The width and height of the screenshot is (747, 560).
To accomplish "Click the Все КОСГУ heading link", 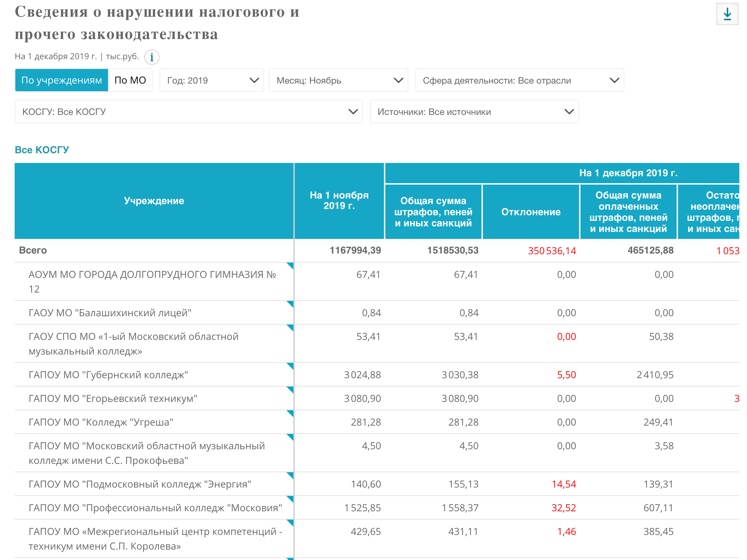I will [x=42, y=150].
